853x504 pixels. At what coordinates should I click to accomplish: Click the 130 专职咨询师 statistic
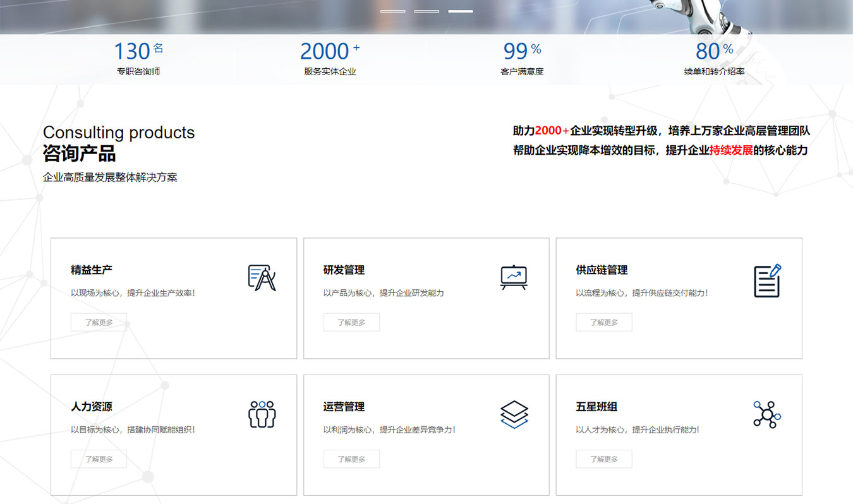pos(138,58)
